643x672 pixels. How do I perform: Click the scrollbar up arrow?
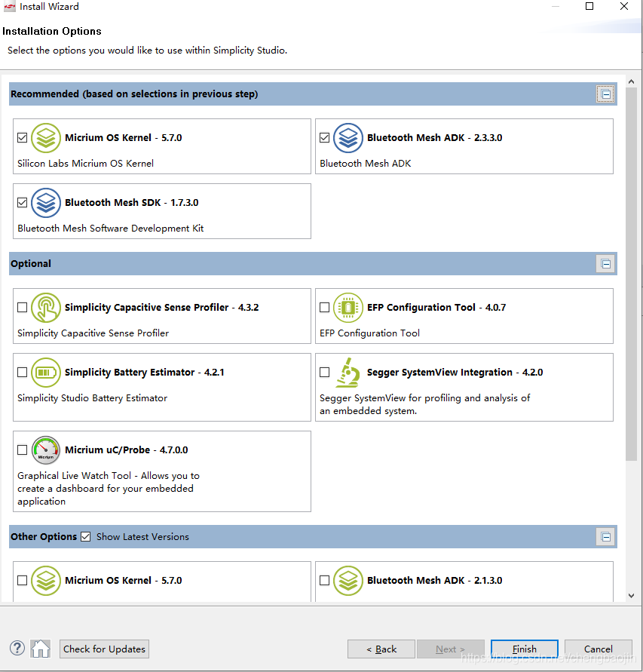point(631,81)
